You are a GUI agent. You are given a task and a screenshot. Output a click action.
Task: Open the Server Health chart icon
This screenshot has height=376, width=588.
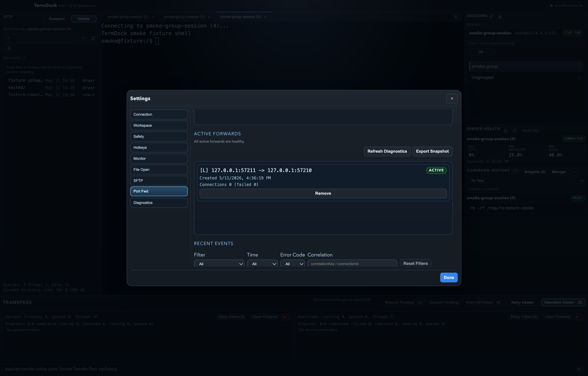tap(506, 130)
